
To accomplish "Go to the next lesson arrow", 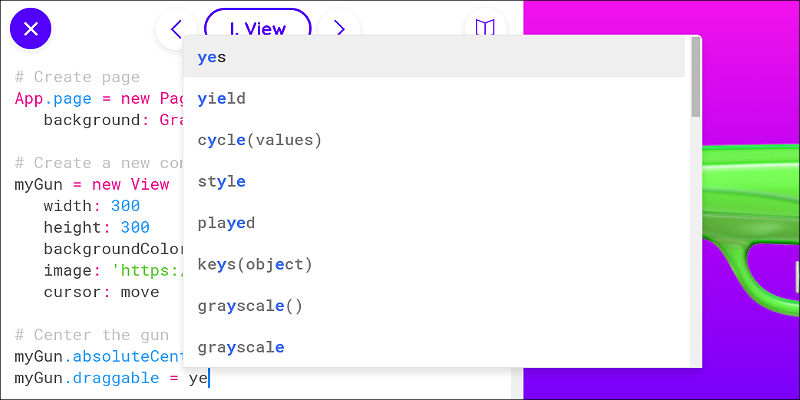I will (339, 29).
